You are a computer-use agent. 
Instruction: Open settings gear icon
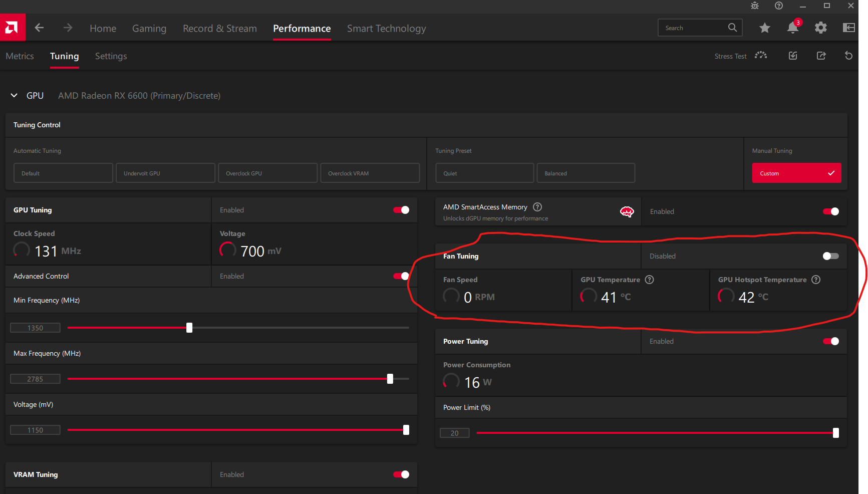[x=821, y=28]
